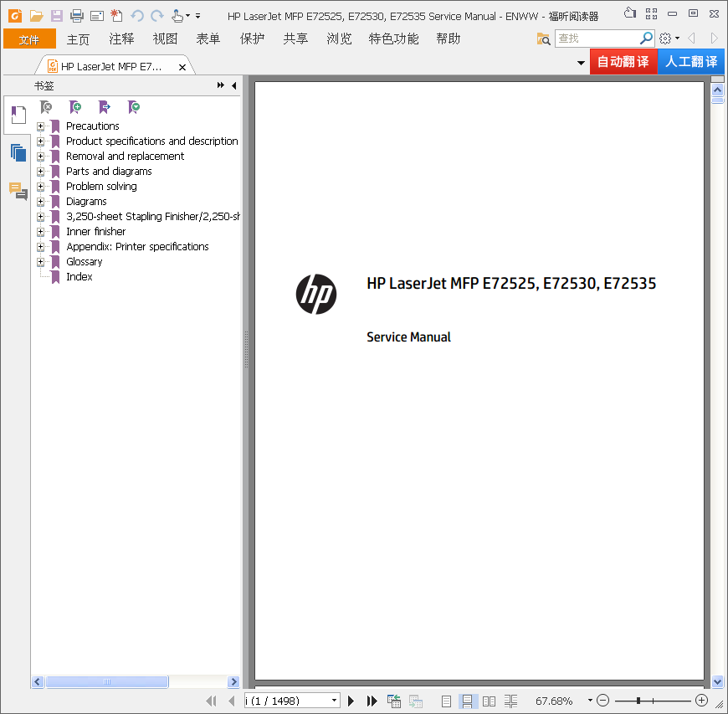Viewport: 728px width, 714px height.
Task: Click the zoom in plus icon
Action: click(x=701, y=700)
